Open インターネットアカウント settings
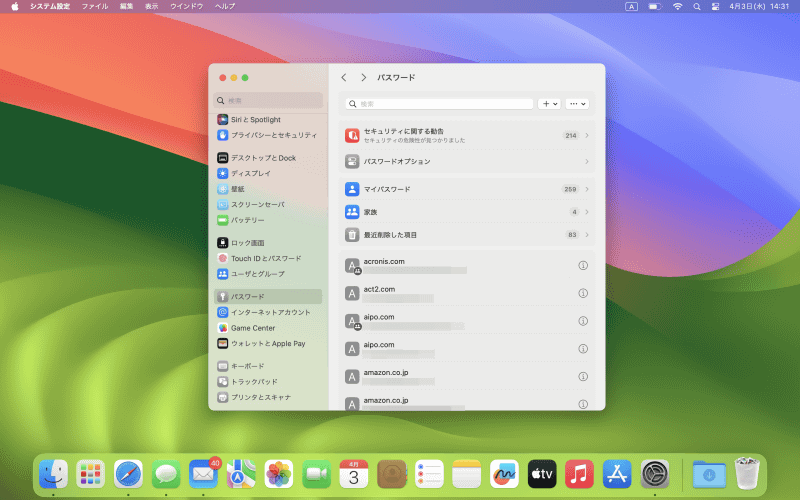Viewport: 800px width, 500px height. pyautogui.click(x=268, y=312)
